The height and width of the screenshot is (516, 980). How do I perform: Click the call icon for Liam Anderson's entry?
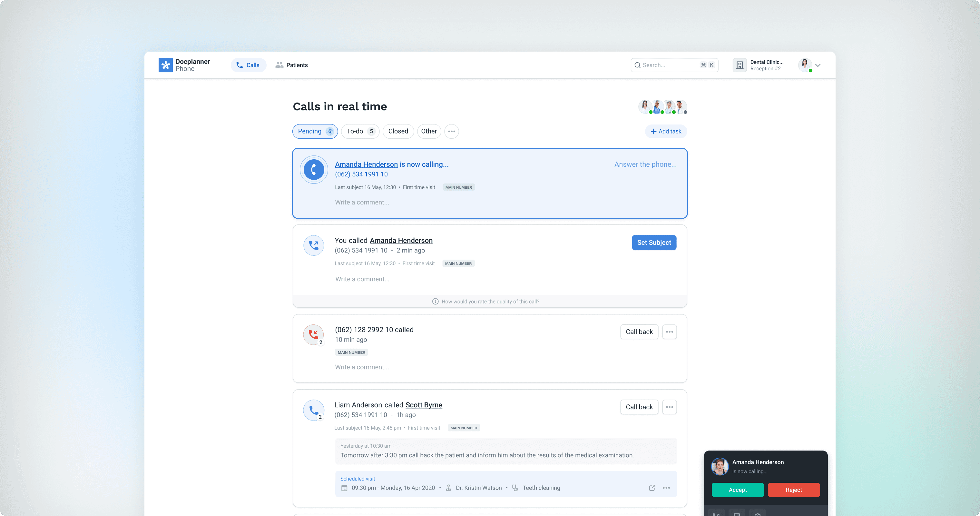pyautogui.click(x=313, y=410)
